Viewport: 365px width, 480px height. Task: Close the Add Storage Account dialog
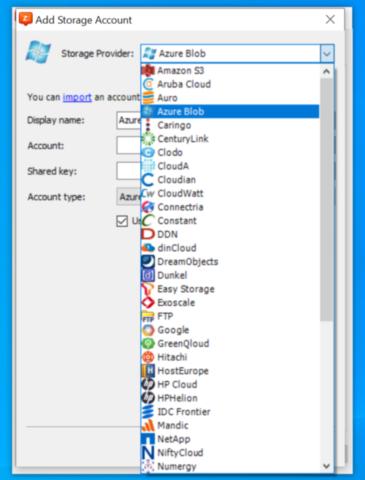pos(330,19)
